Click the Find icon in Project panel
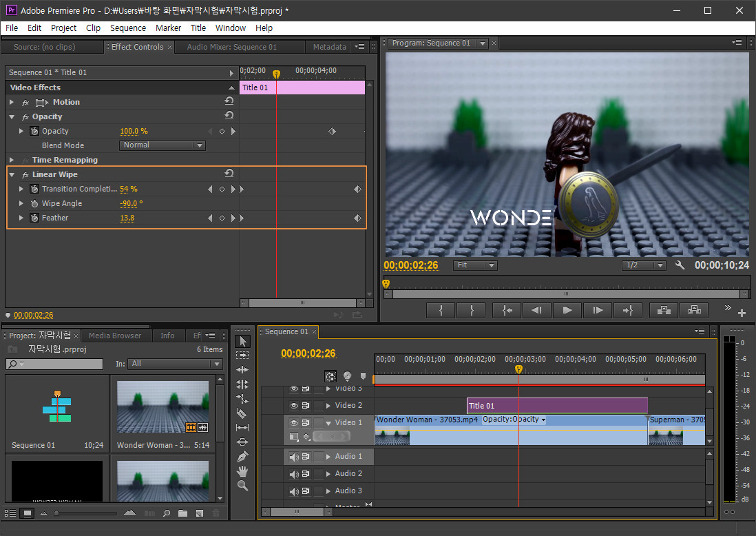756x536 pixels. (167, 513)
